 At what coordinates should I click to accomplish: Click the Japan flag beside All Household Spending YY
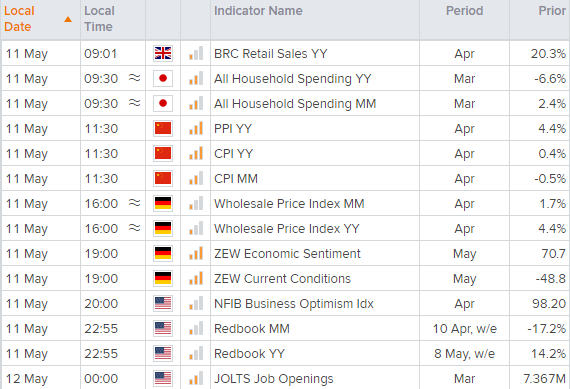(x=163, y=79)
